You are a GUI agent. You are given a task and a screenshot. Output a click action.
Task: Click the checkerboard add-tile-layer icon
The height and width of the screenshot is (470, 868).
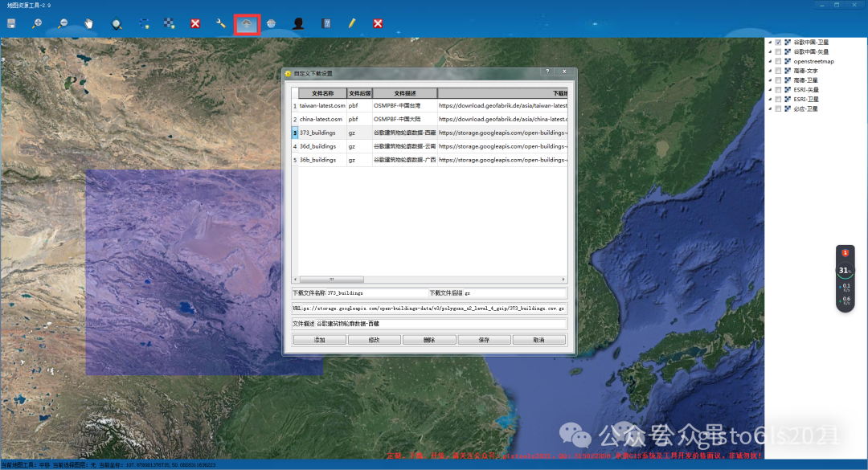[170, 23]
